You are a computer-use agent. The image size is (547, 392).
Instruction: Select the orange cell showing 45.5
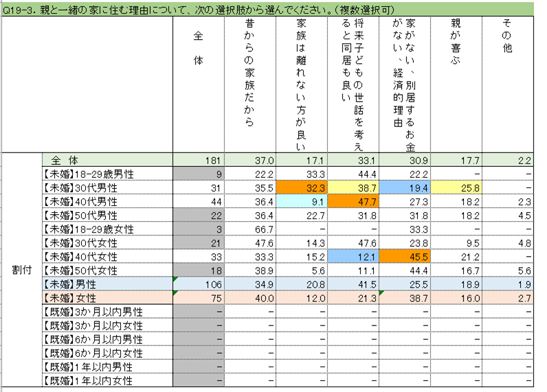pos(404,256)
